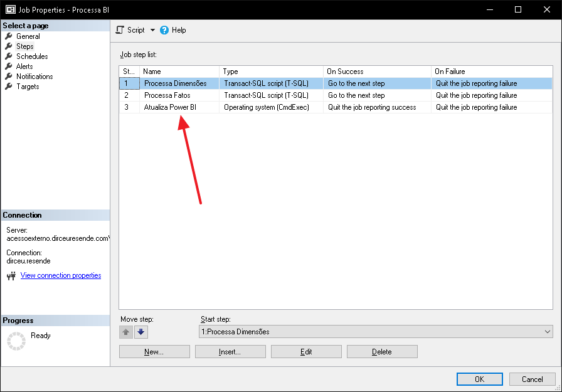This screenshot has width=562, height=392.
Task: Click the connection properties plug icon
Action: 11,275
